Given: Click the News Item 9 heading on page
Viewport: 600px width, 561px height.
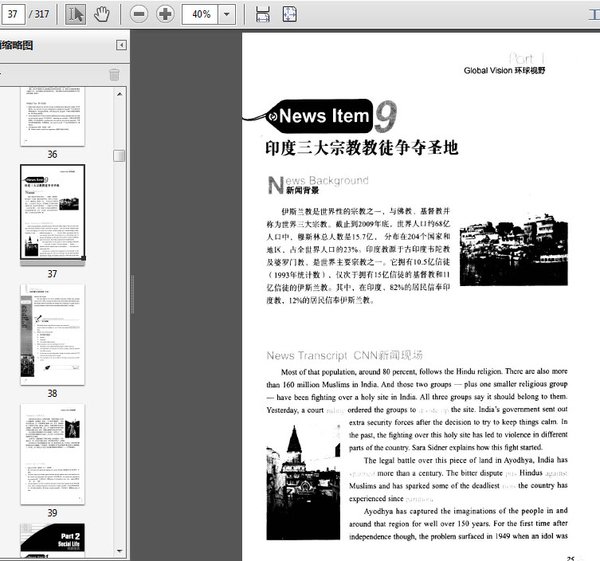Looking at the screenshot, I should coord(325,116).
